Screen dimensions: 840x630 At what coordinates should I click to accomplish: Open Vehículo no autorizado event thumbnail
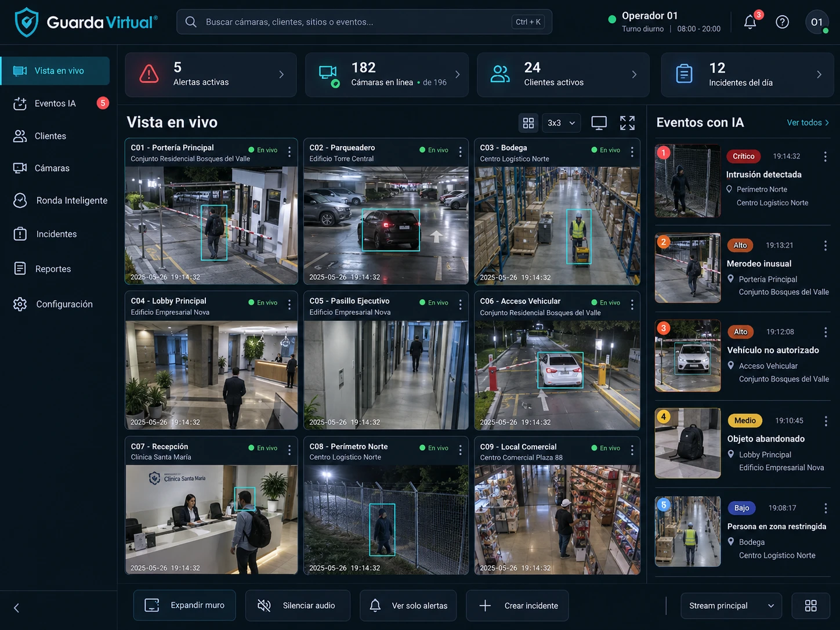tap(688, 356)
